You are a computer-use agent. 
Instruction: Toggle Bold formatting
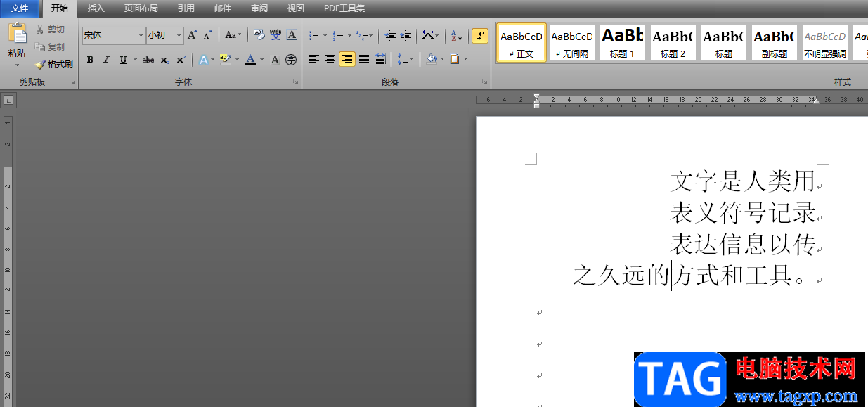click(90, 60)
